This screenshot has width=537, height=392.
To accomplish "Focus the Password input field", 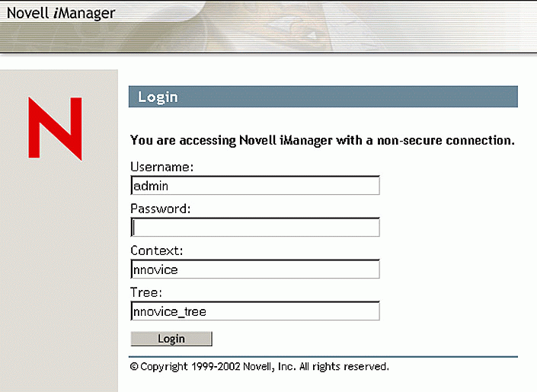I will [255, 227].
